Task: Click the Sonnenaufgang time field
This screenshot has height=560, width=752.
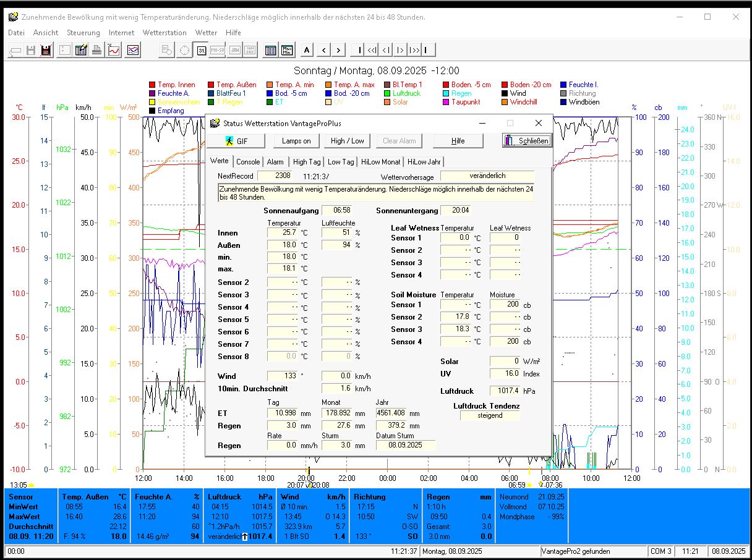Action: pyautogui.click(x=336, y=211)
